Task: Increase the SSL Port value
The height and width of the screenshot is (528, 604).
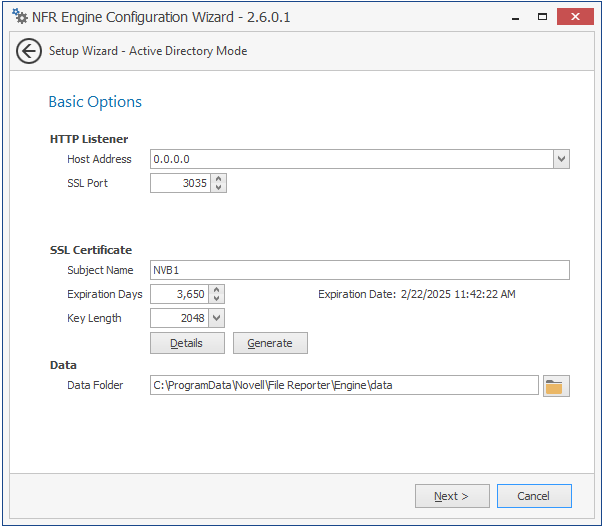Action: 218,179
